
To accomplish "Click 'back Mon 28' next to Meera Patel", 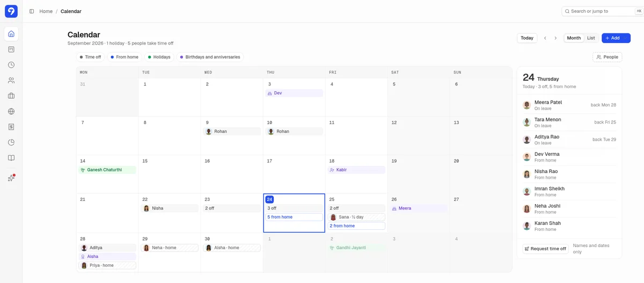I will 603,105.
